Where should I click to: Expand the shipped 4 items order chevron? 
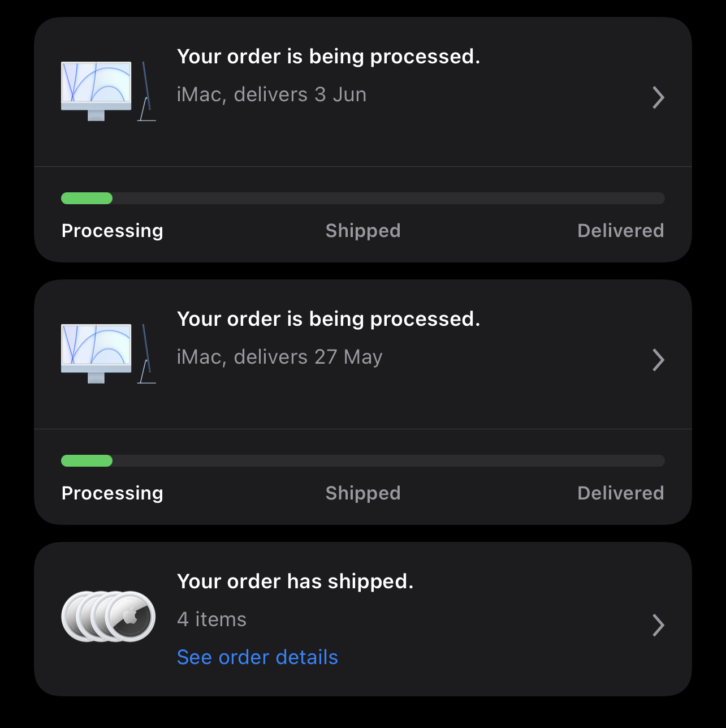pos(658,625)
